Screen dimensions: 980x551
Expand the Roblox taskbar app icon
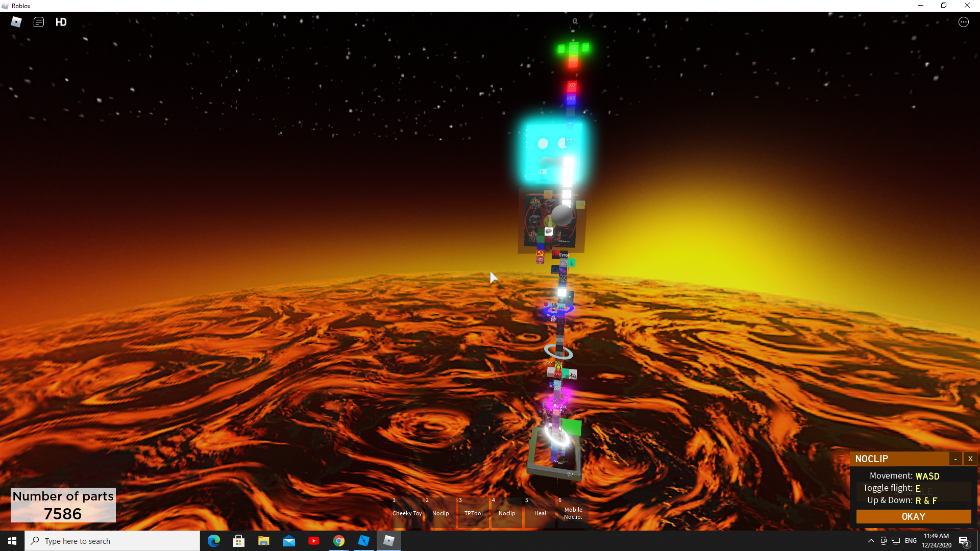coord(388,540)
